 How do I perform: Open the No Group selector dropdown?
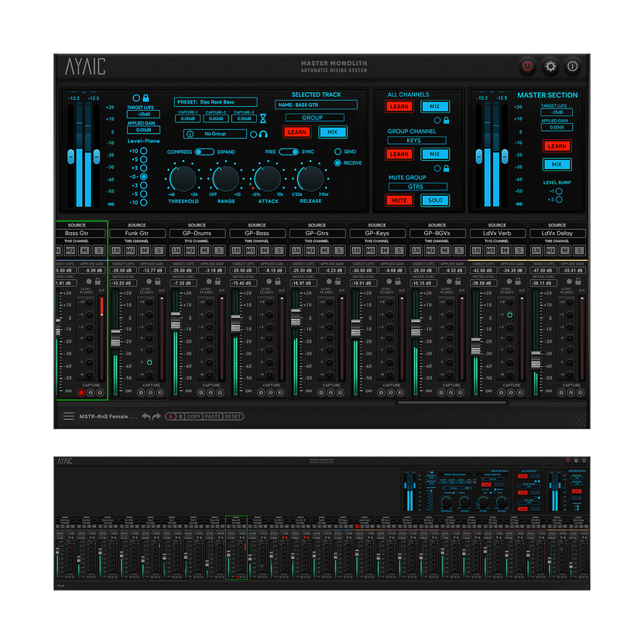pyautogui.click(x=216, y=134)
